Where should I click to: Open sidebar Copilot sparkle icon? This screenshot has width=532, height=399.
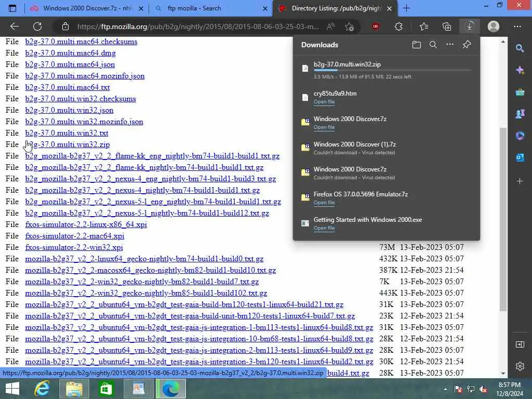520,70
